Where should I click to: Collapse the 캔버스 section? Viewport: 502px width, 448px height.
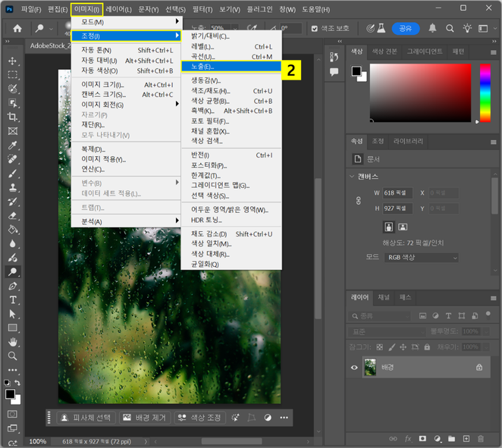pos(353,177)
